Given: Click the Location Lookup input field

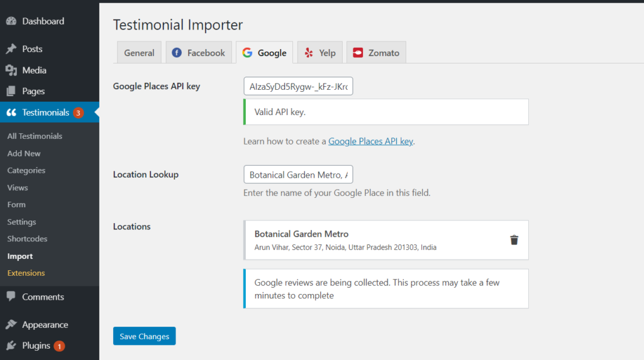Looking at the screenshot, I should pos(298,175).
